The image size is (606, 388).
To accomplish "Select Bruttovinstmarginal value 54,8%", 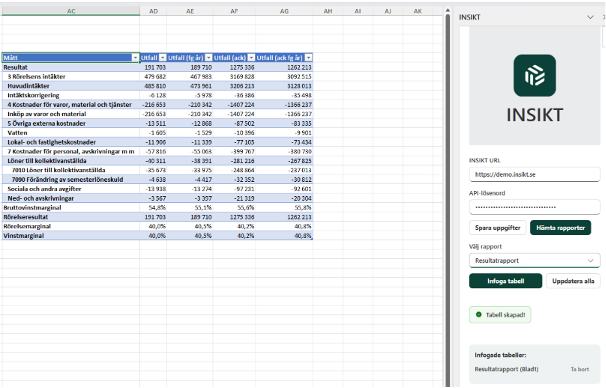I will [x=153, y=208].
